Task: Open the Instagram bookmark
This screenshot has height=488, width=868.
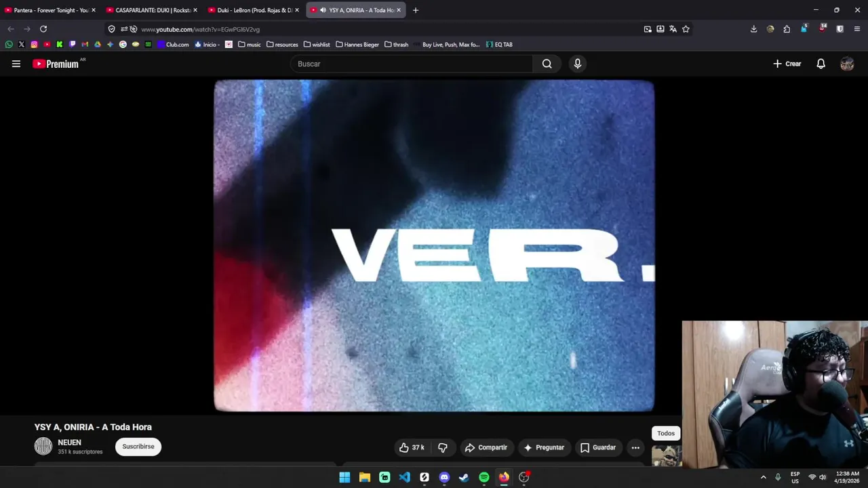Action: click(x=34, y=45)
